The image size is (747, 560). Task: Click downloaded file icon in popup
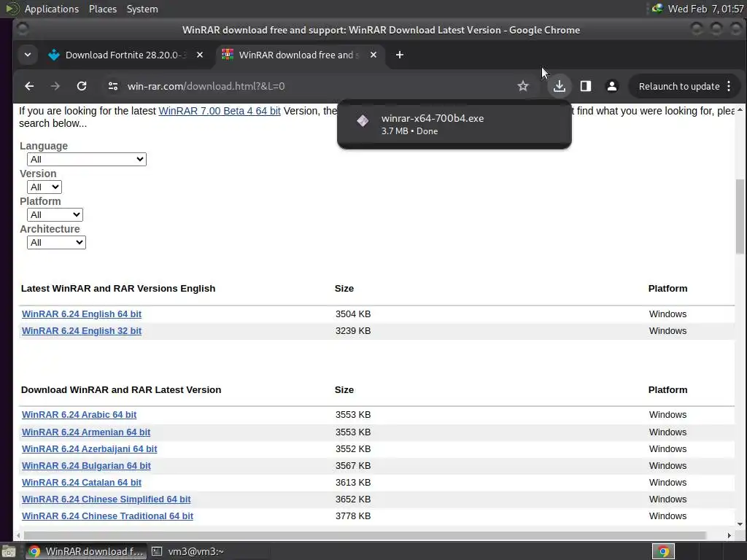click(363, 121)
